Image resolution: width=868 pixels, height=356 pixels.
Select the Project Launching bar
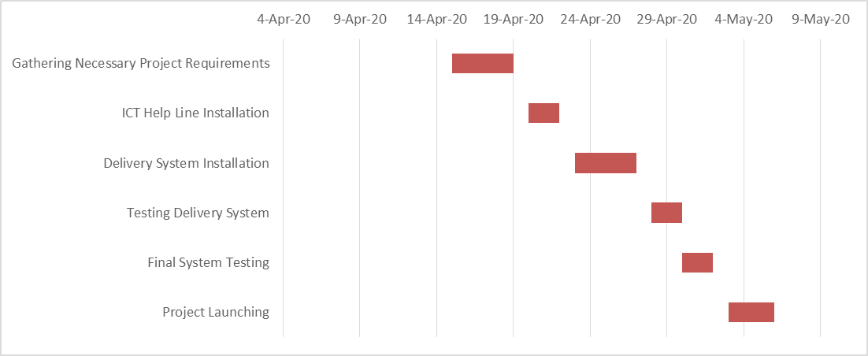pos(751,312)
